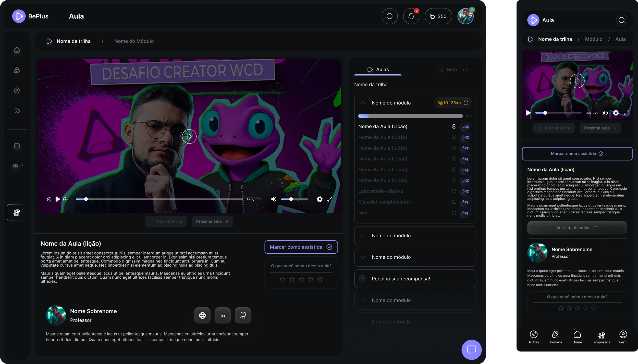Go to Próxima aula on desktop
Screen dimensions: 638x364
click(x=212, y=221)
